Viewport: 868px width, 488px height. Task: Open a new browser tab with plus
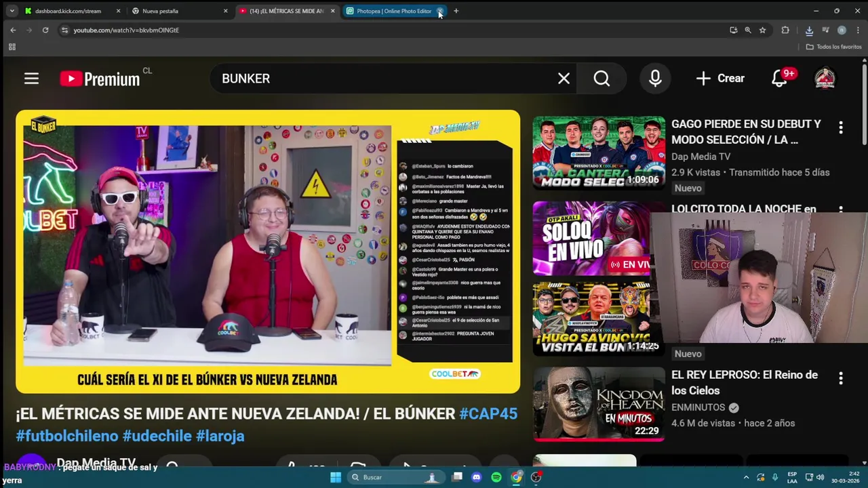456,11
